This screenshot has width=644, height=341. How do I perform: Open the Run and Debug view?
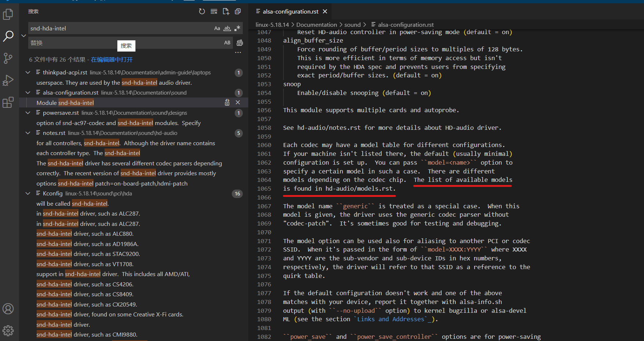(x=8, y=80)
